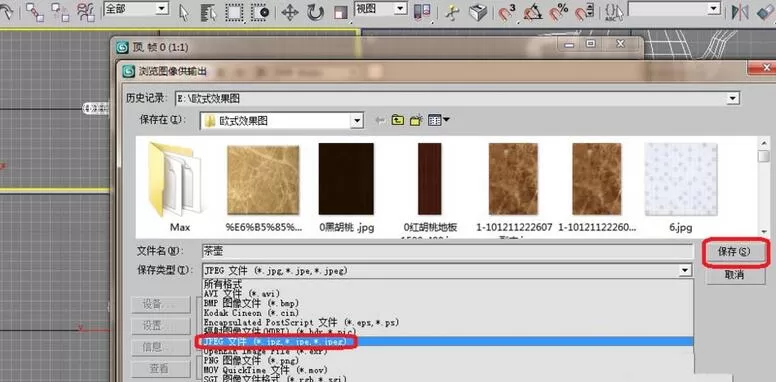Click the file list vertical scrollbar thumb
Image resolution: width=776 pixels, height=382 pixels.
tap(764, 156)
